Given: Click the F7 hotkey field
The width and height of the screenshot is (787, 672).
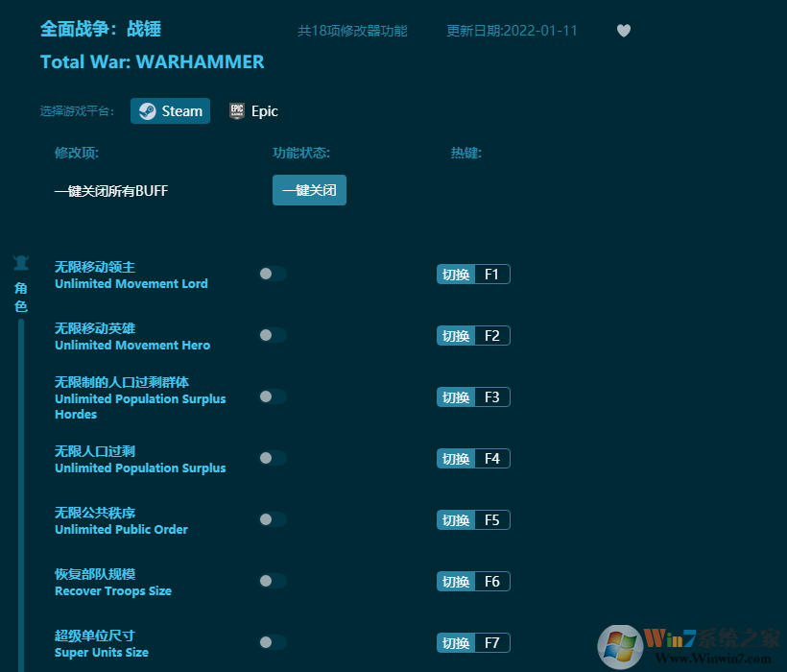Looking at the screenshot, I should [x=492, y=643].
